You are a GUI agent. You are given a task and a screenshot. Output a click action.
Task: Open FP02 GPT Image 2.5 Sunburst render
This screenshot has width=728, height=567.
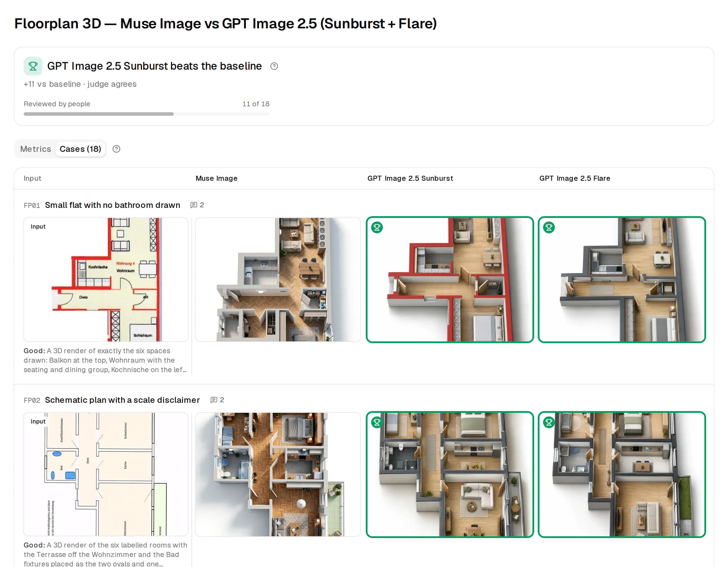click(450, 474)
